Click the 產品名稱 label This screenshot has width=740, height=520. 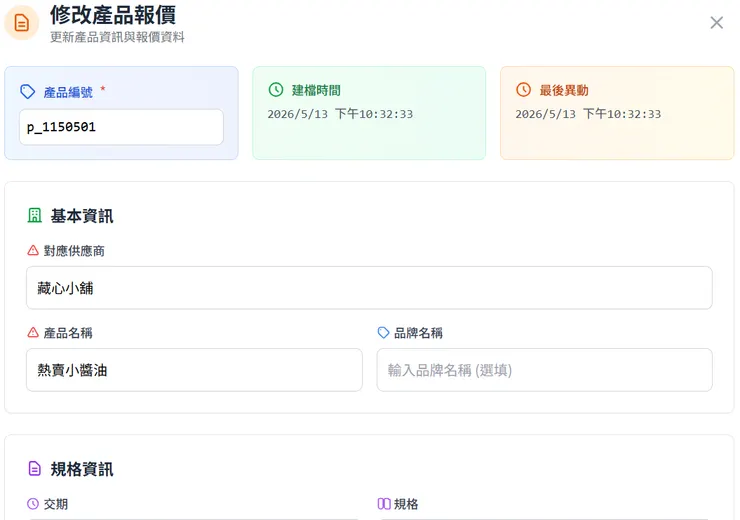click(x=68, y=333)
